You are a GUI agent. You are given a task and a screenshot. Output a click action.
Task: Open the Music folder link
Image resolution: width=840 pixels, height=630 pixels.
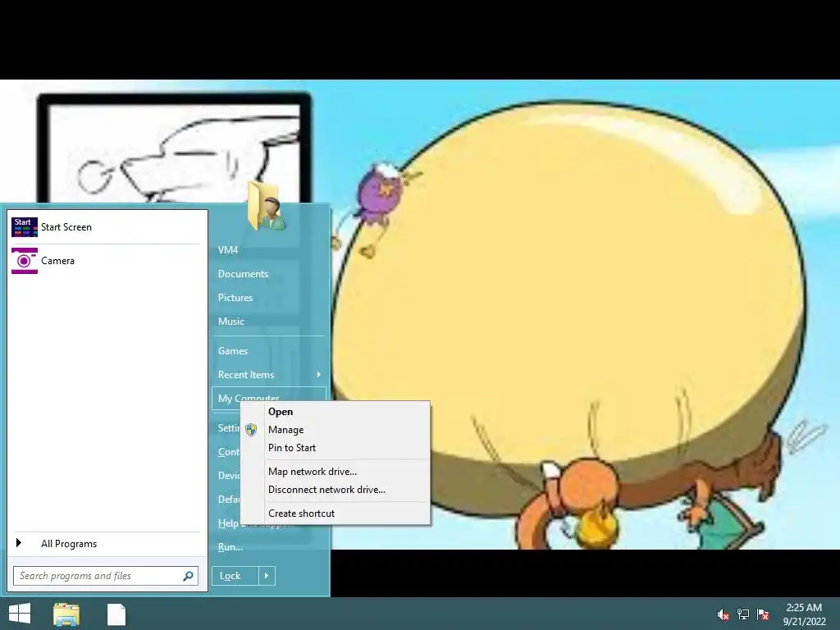pyautogui.click(x=231, y=322)
